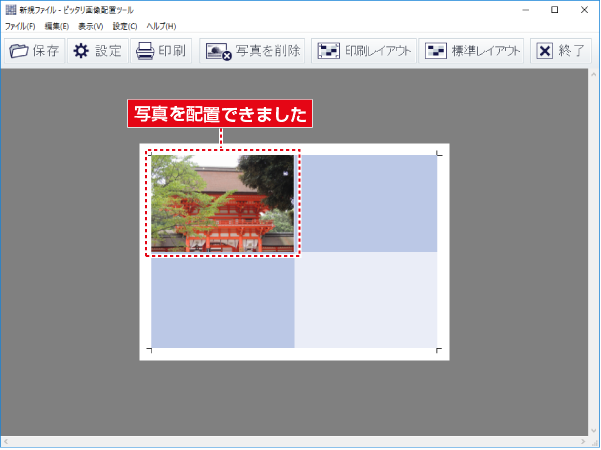The image size is (601, 450).
Task: Click the 印刷 printer icon
Action: click(x=145, y=51)
